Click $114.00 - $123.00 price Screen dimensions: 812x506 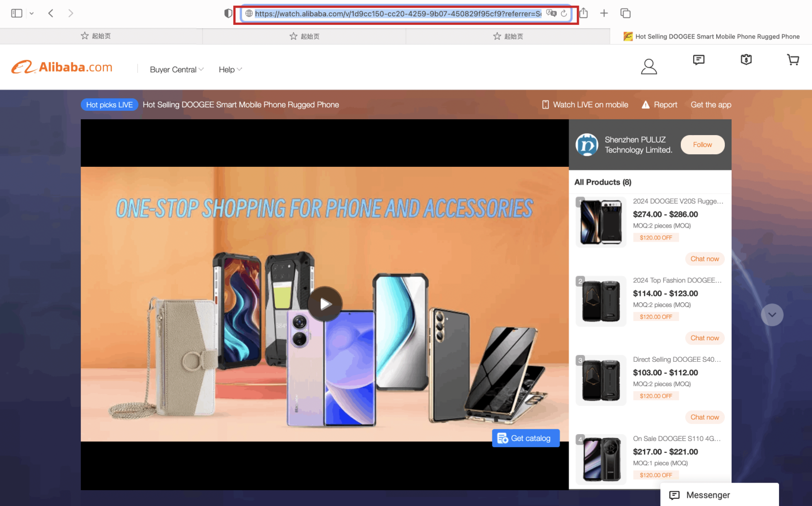tap(665, 293)
